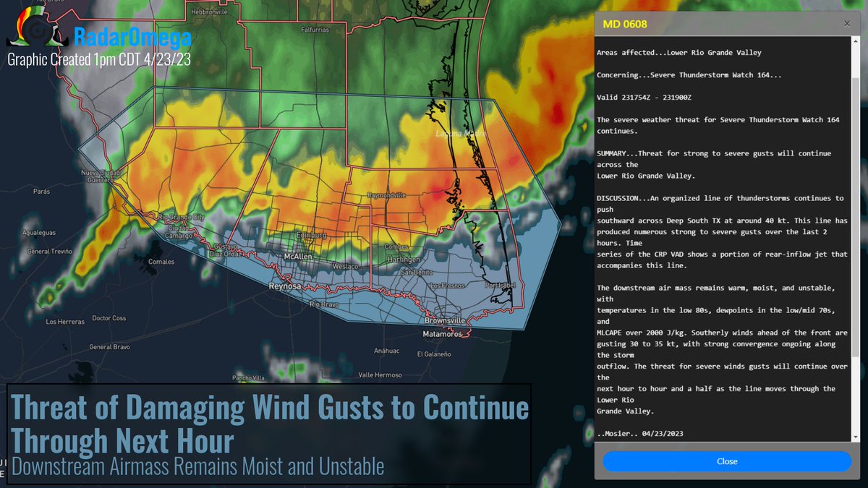Click the Comales map label
The image size is (868, 488).
click(161, 262)
